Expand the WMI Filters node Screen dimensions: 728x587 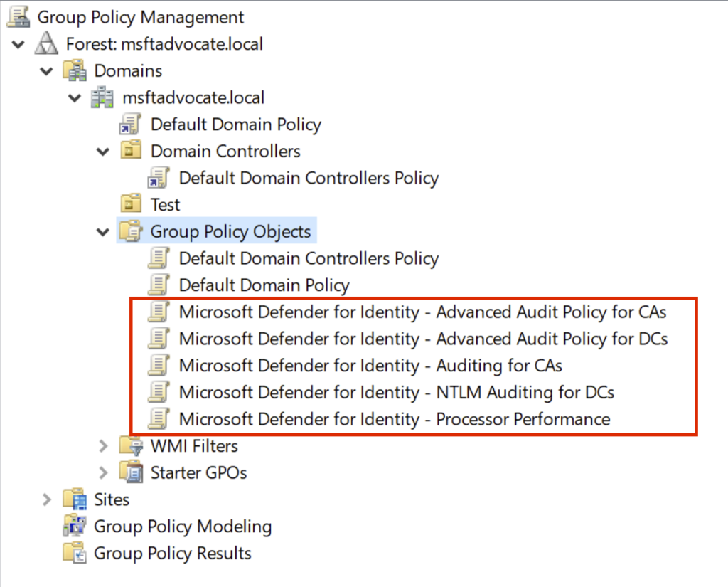[x=104, y=446]
